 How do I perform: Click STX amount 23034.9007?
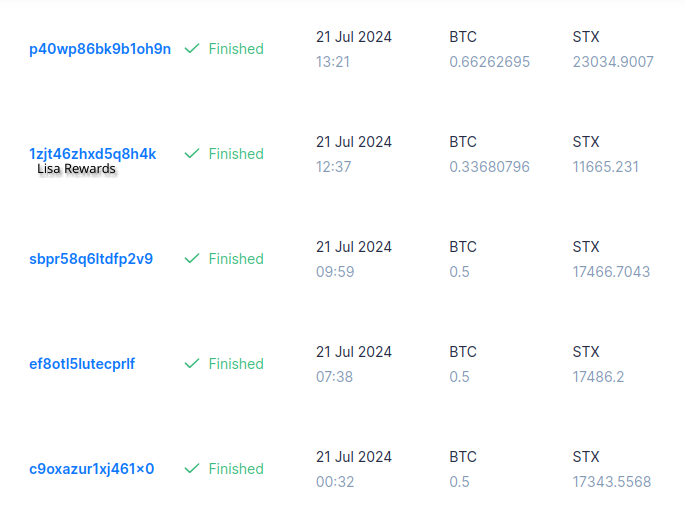pyautogui.click(x=613, y=62)
